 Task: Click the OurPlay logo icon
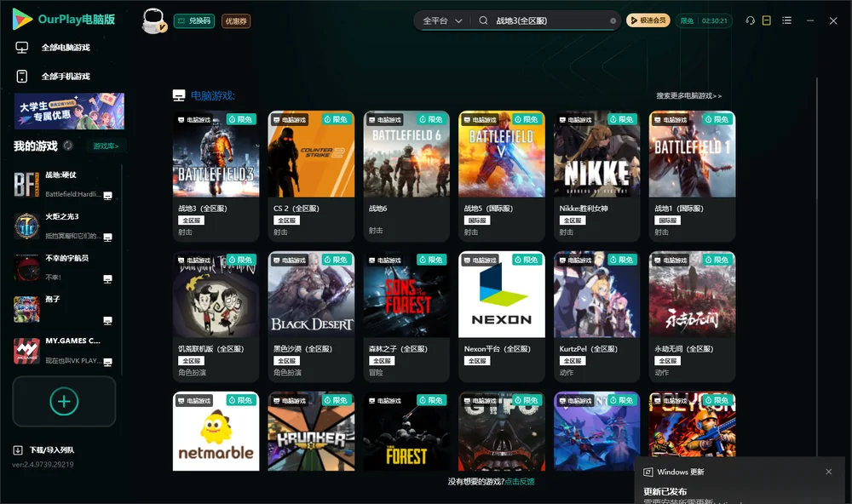click(22, 20)
